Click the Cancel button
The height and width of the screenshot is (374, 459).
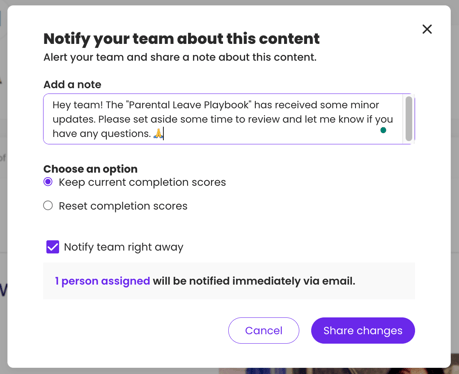click(x=264, y=330)
